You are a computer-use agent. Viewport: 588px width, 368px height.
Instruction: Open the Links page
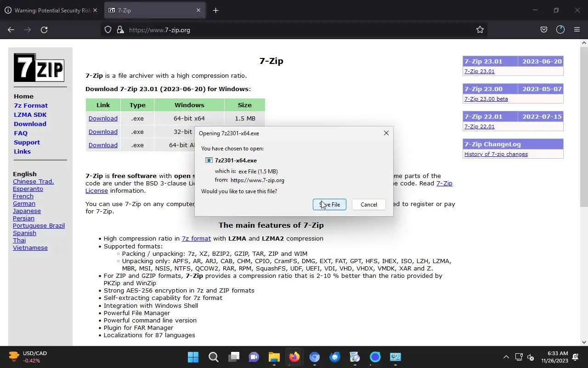coord(22,151)
